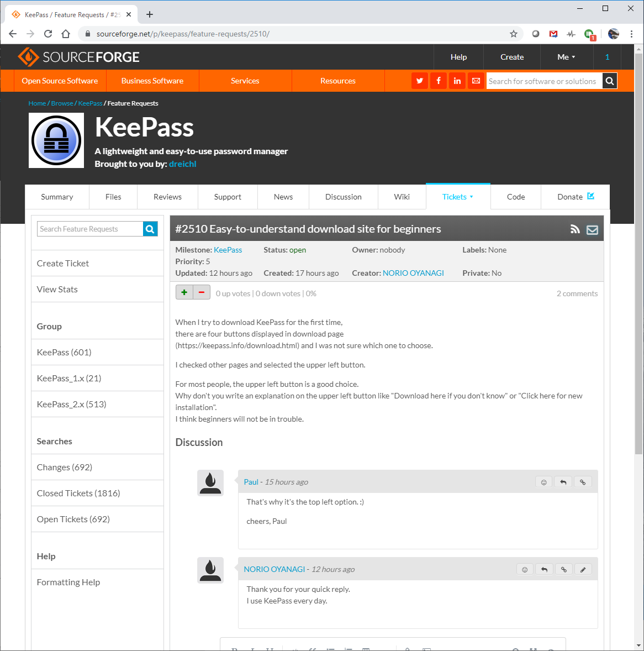Copy permalink of NORIO OYANAGI's comment
Screen dimensions: 644x651
[563, 569]
